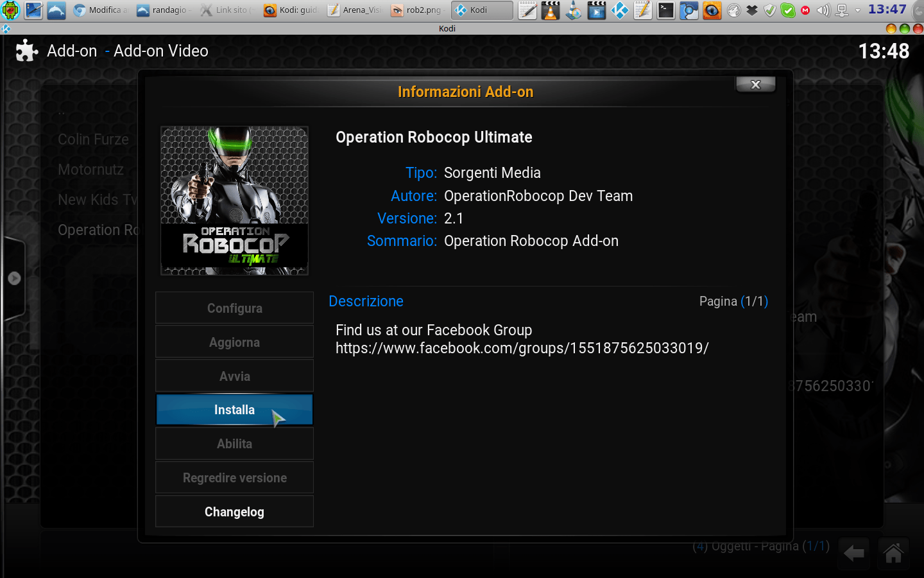
Task: Open the add-on Changelog
Action: pyautogui.click(x=234, y=512)
